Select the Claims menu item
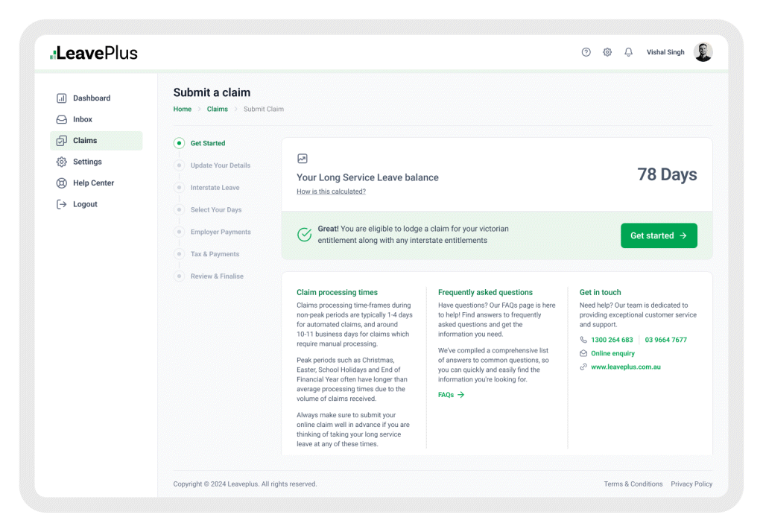Viewport: 763px width, 532px height. pyautogui.click(x=96, y=141)
